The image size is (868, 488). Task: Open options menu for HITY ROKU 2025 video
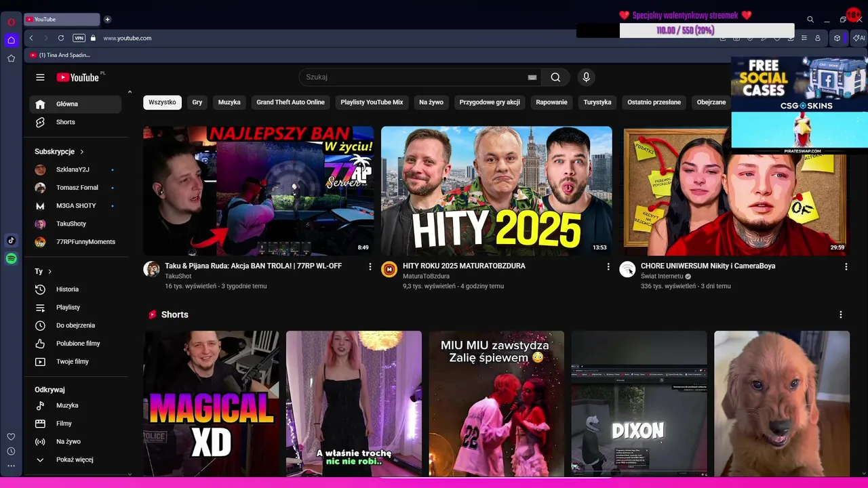point(608,267)
